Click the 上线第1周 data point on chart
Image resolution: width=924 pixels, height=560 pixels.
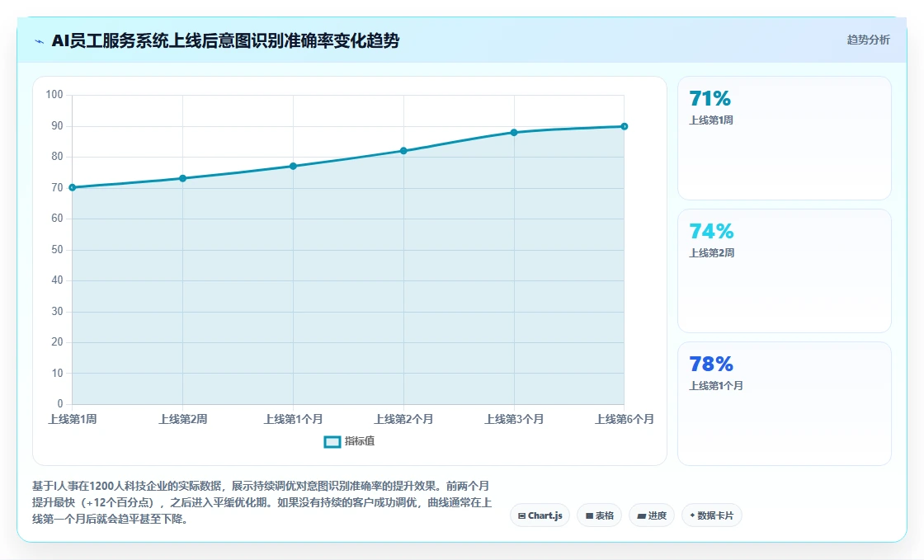[73, 188]
